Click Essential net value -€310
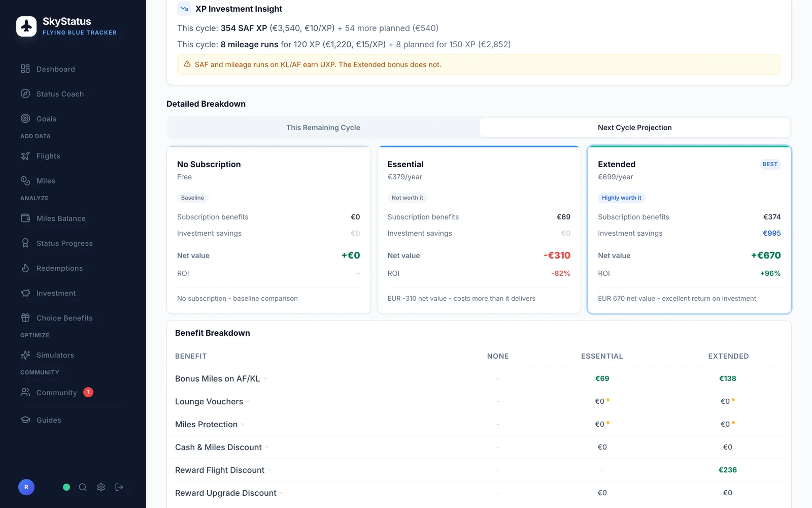 tap(557, 255)
